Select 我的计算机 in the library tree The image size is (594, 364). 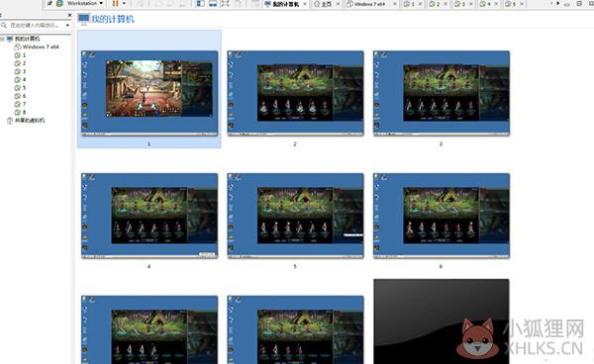pos(27,39)
